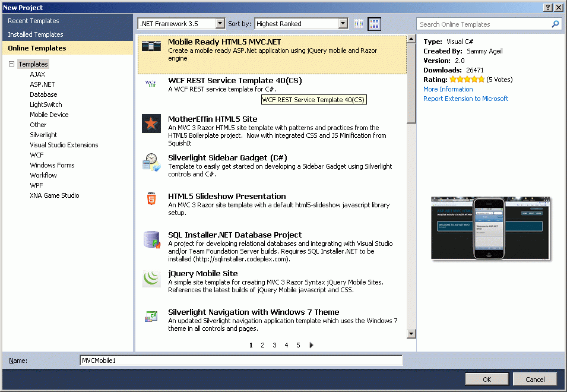The height and width of the screenshot is (392, 567).
Task: Click the project Name input field
Action: click(x=241, y=360)
